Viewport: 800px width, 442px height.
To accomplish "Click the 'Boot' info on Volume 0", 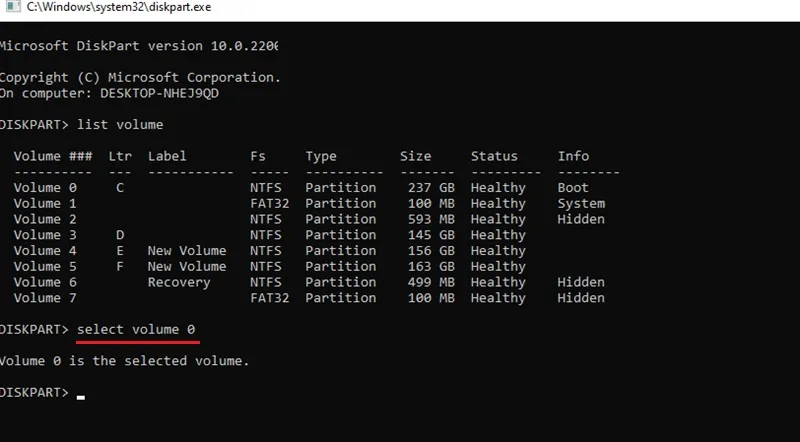I will click(x=573, y=188).
